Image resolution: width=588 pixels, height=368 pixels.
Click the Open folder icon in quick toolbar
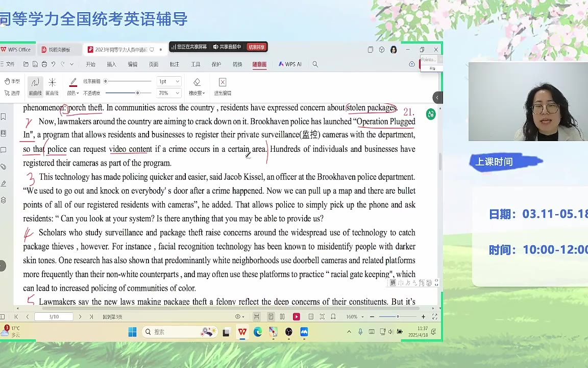pyautogui.click(x=26, y=64)
